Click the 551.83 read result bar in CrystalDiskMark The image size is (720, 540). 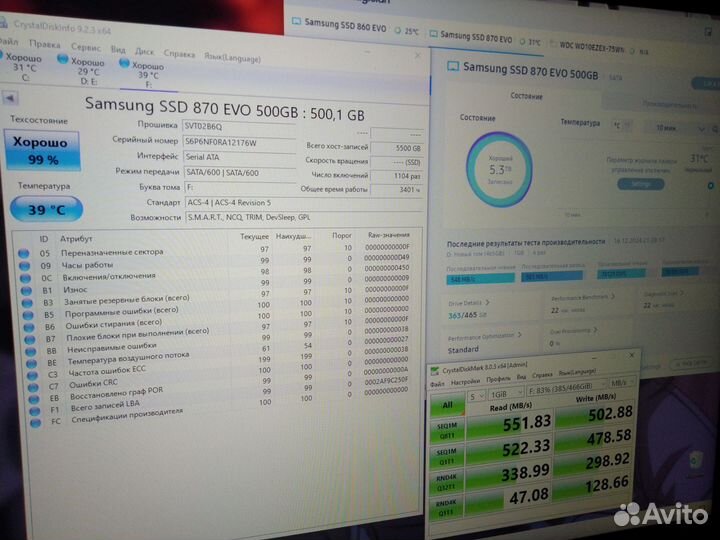508,425
